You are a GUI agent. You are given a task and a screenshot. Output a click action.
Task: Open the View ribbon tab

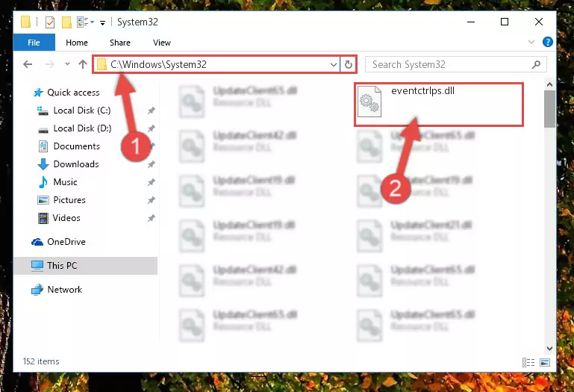tap(162, 43)
